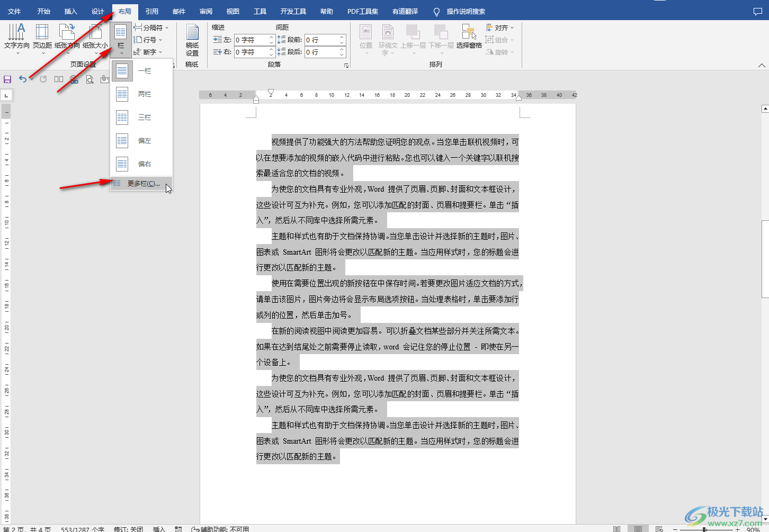Increase left indent with up spinner
This screenshot has width=769, height=532.
tap(271, 37)
